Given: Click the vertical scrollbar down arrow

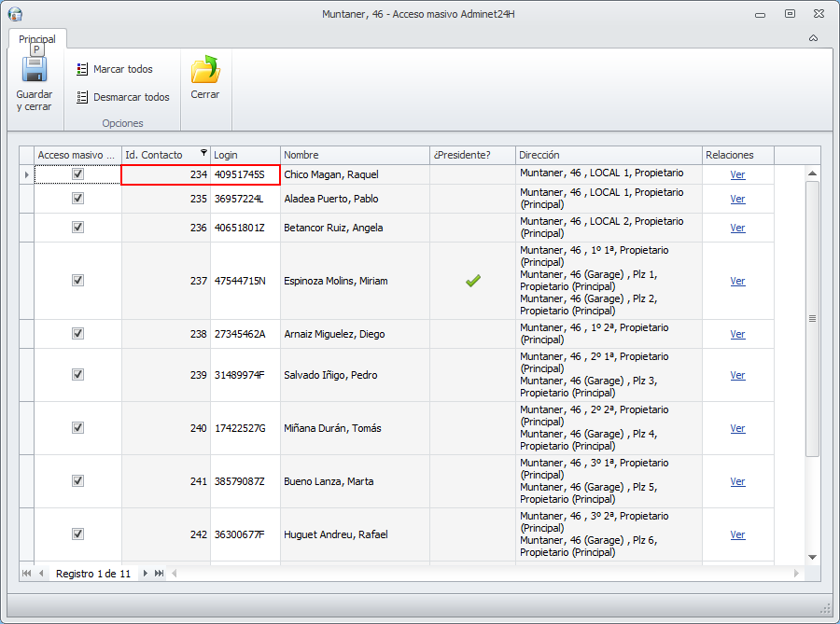Looking at the screenshot, I should pyautogui.click(x=812, y=557).
